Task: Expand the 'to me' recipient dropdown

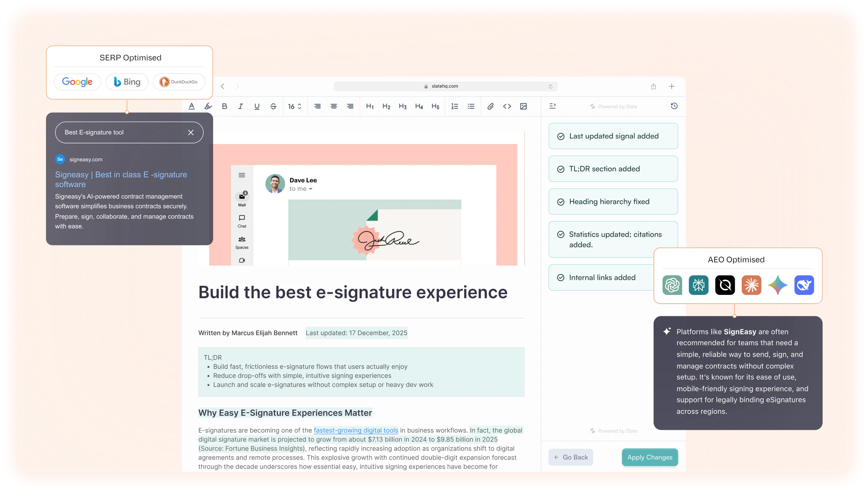Action: [301, 189]
